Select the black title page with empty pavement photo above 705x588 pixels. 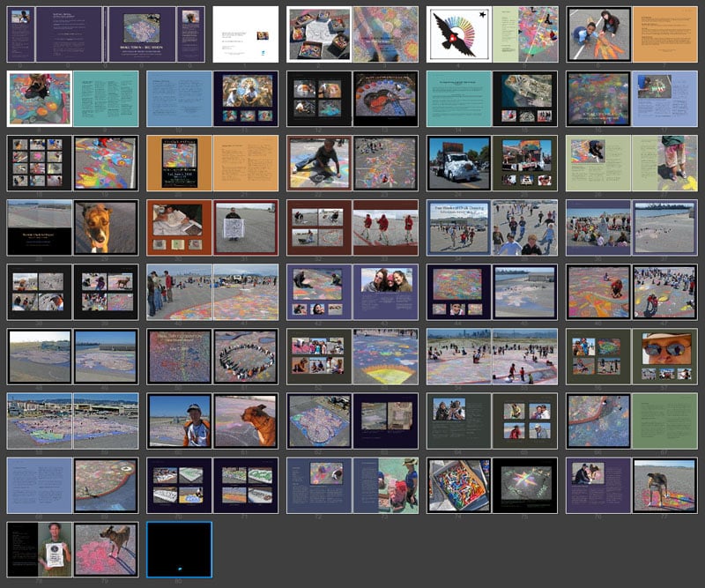40,227
